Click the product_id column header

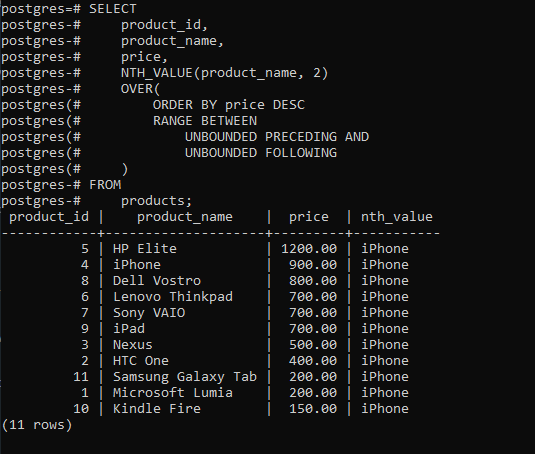pyautogui.click(x=49, y=217)
